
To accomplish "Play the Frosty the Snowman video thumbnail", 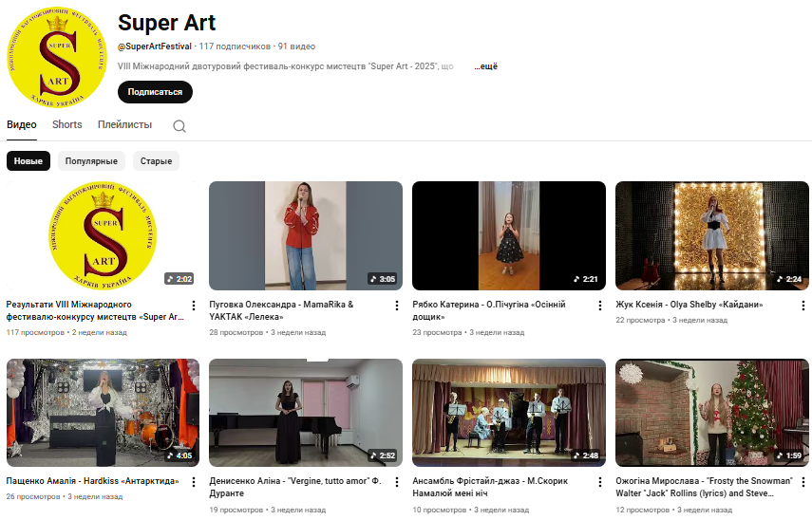I will [x=711, y=412].
